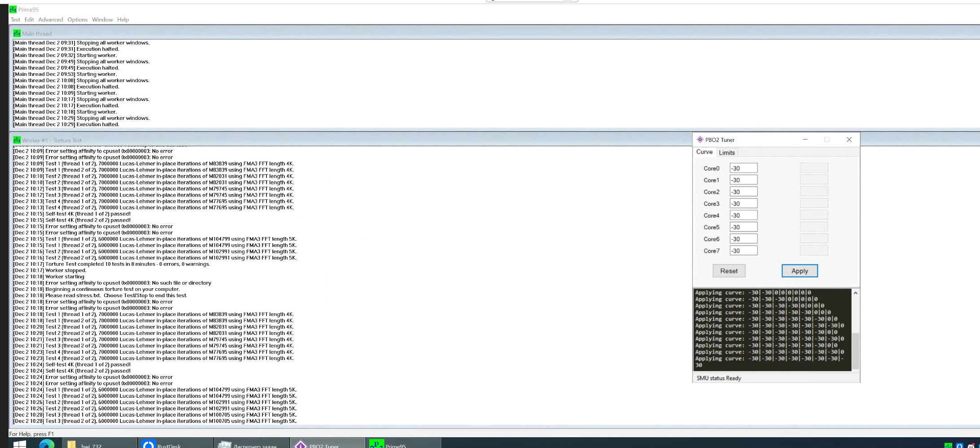Screen dimensions: 980x448
Task: Open the Advanced menu in Prime95
Action: click(51, 20)
